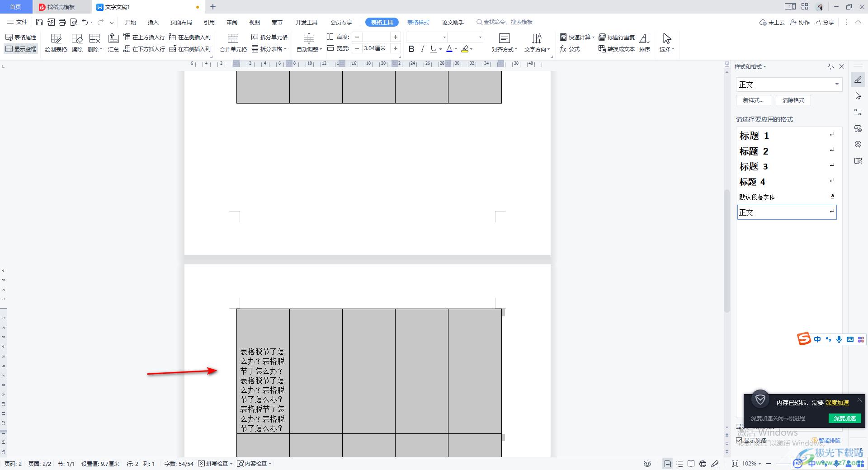Switch to the 页面布局 ribbon tab
Screen dimensions: 868x470
[181, 22]
